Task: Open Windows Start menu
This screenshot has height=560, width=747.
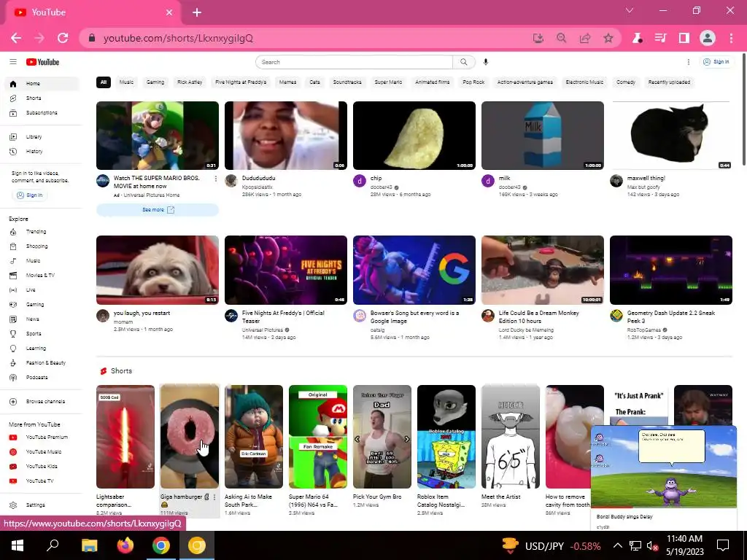Action: click(18, 545)
